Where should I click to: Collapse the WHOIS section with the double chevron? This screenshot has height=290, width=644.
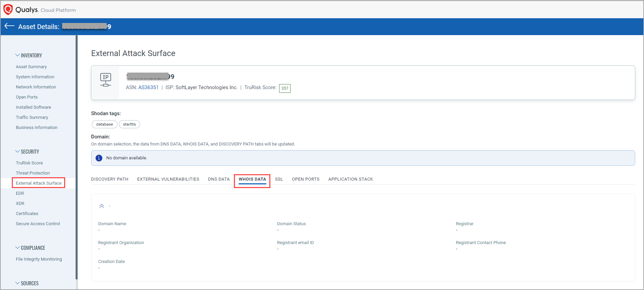click(x=102, y=206)
